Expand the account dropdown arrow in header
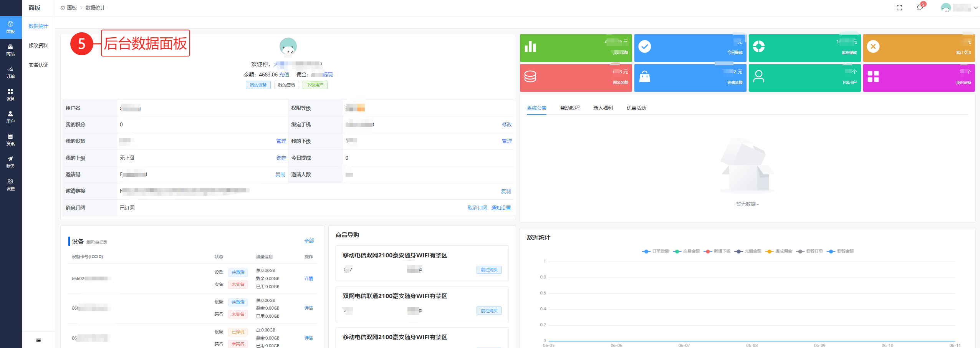Screen dimensions: 980x348 click(975, 8)
